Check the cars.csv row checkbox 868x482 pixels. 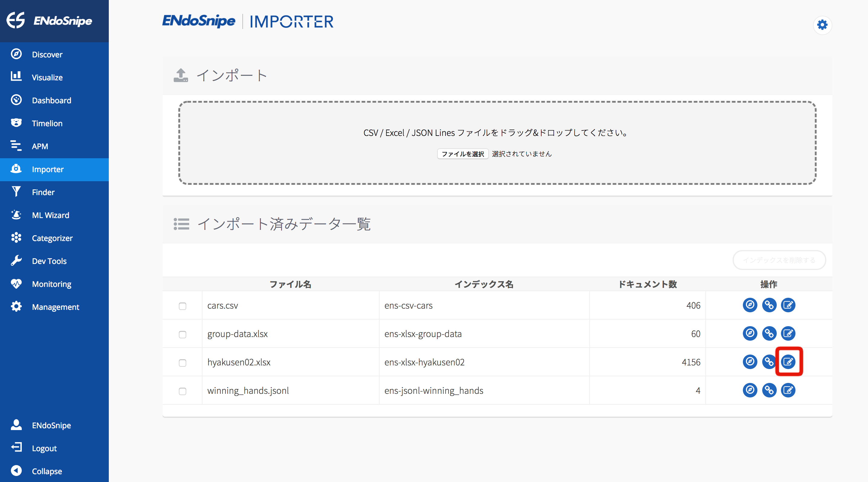pyautogui.click(x=182, y=306)
